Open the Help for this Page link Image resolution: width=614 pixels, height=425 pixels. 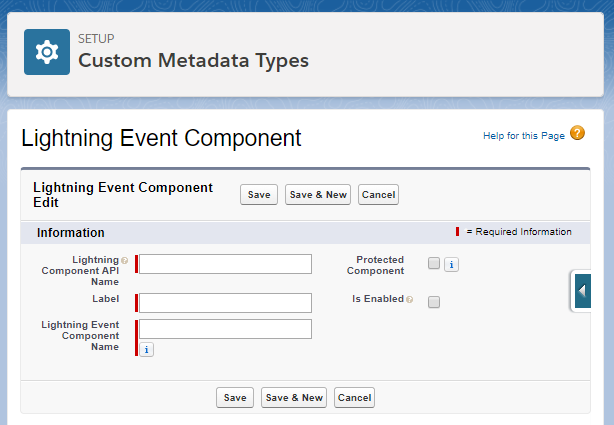tap(524, 136)
